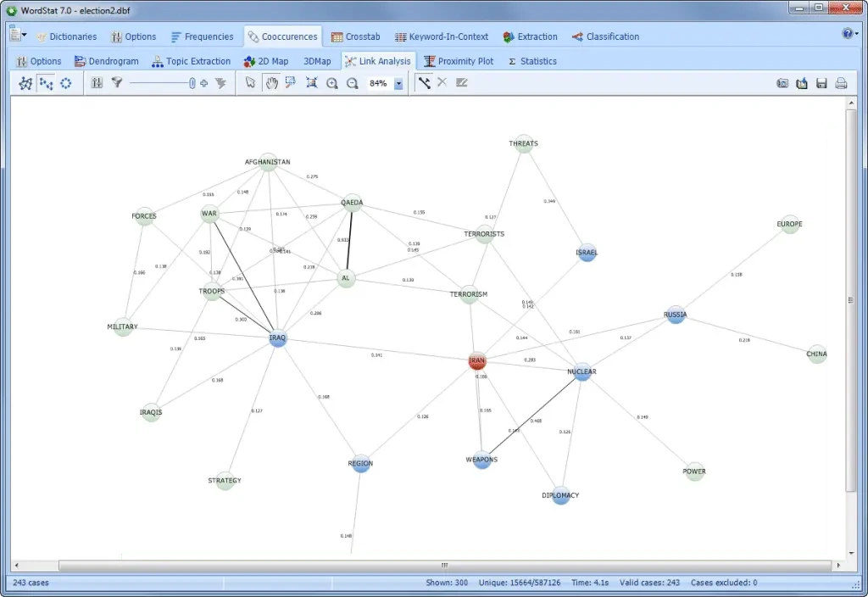This screenshot has width=868, height=597.
Task: Activate the hand pan tool
Action: (271, 83)
